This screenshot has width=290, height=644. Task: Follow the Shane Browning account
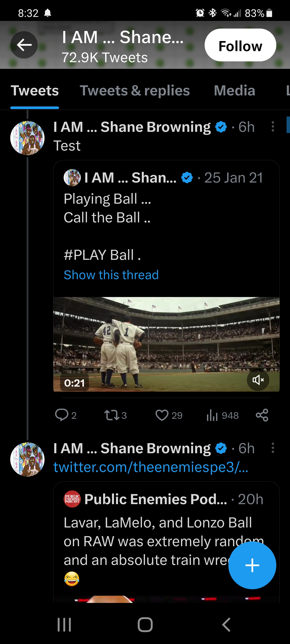(x=240, y=45)
